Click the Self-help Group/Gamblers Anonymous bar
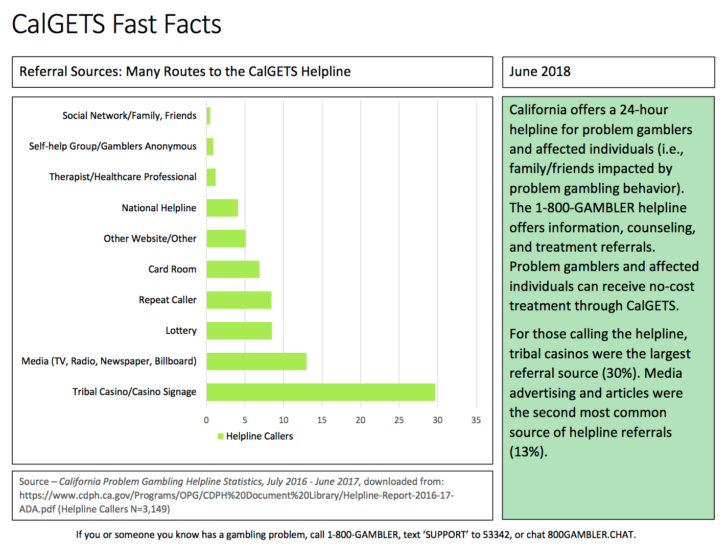This screenshot has width=728, height=560. point(210,147)
